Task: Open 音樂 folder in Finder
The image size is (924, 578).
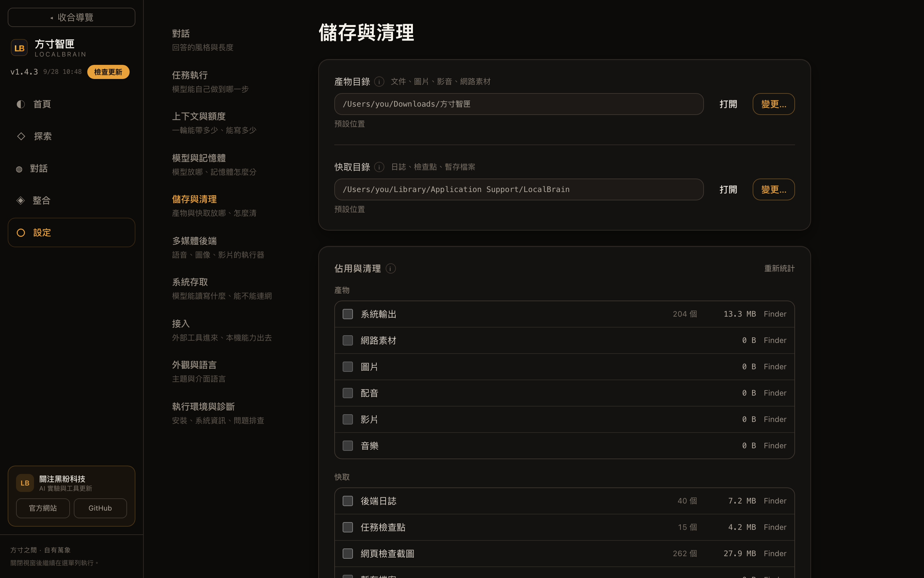Action: pos(775,446)
